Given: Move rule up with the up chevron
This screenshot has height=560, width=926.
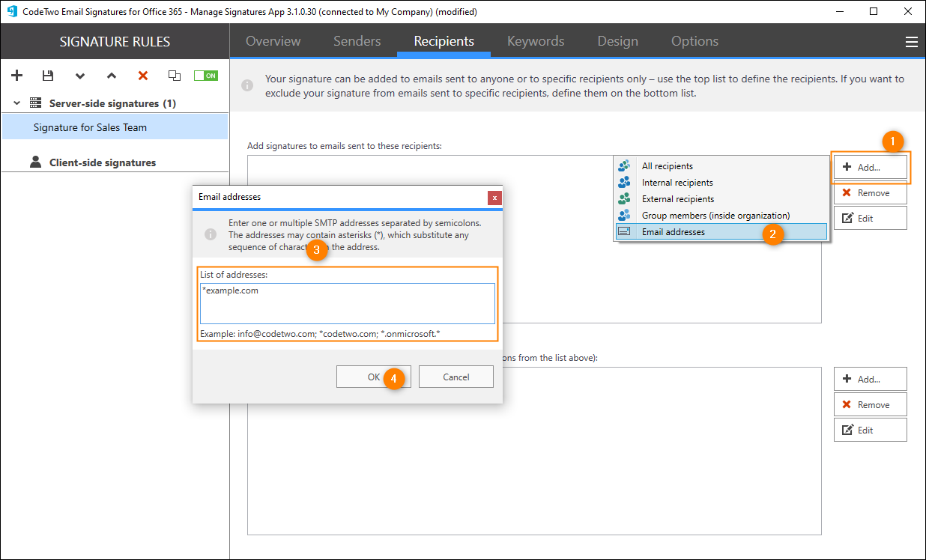Looking at the screenshot, I should point(112,76).
